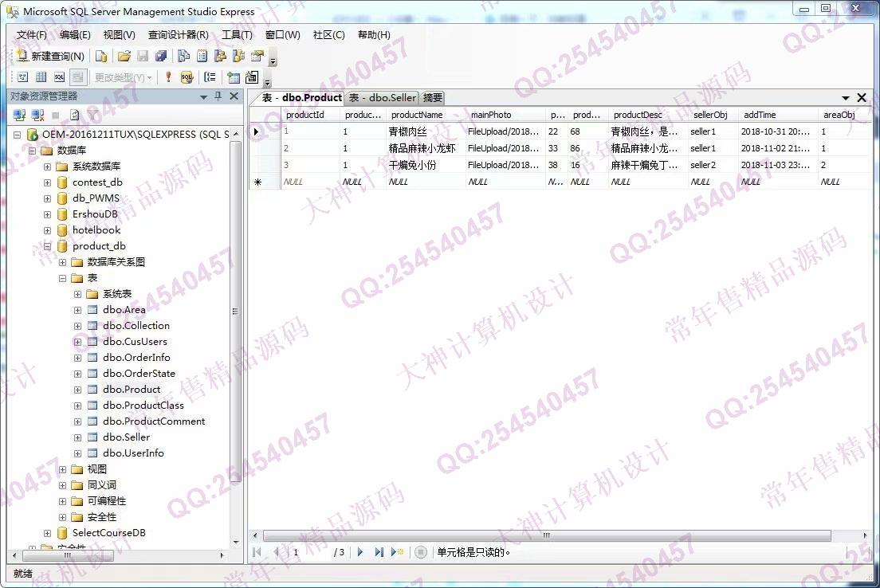Open the Window (窗口) menu
This screenshot has width=880, height=588.
[x=282, y=35]
